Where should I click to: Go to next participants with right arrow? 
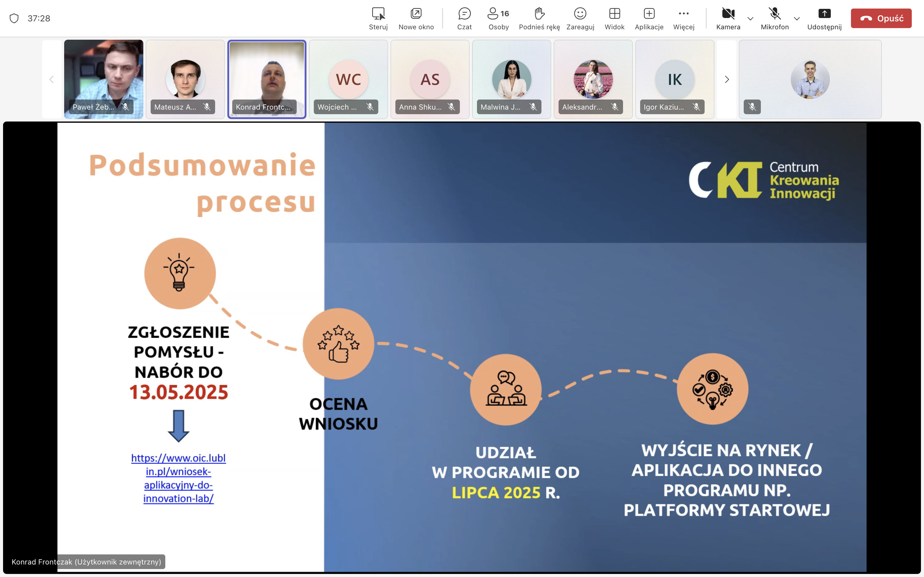[727, 79]
